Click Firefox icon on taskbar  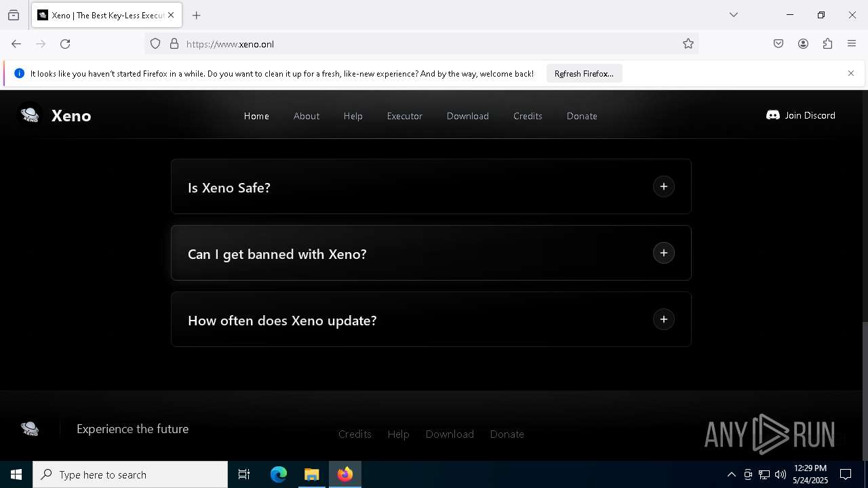click(345, 474)
